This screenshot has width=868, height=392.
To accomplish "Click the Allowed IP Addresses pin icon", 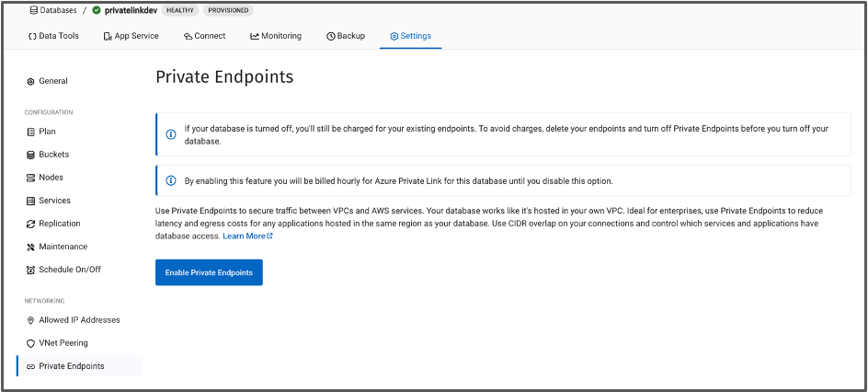I will pyautogui.click(x=31, y=320).
